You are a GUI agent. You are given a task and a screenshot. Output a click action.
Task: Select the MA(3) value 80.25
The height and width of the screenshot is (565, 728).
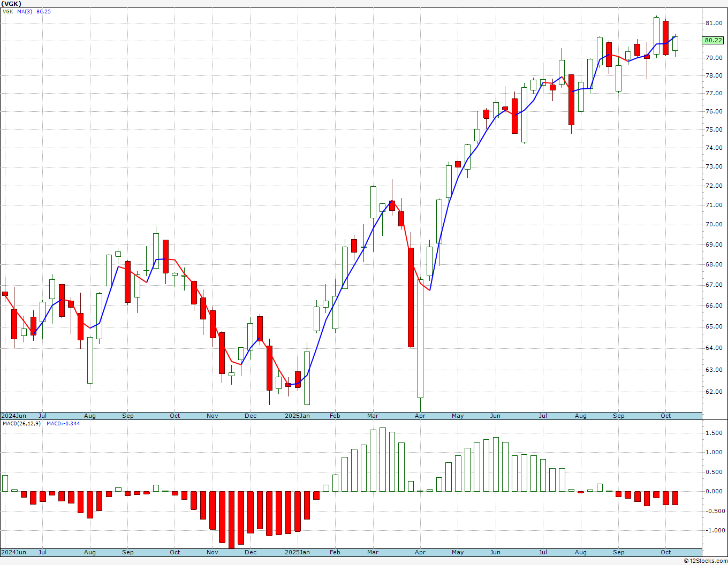point(43,11)
